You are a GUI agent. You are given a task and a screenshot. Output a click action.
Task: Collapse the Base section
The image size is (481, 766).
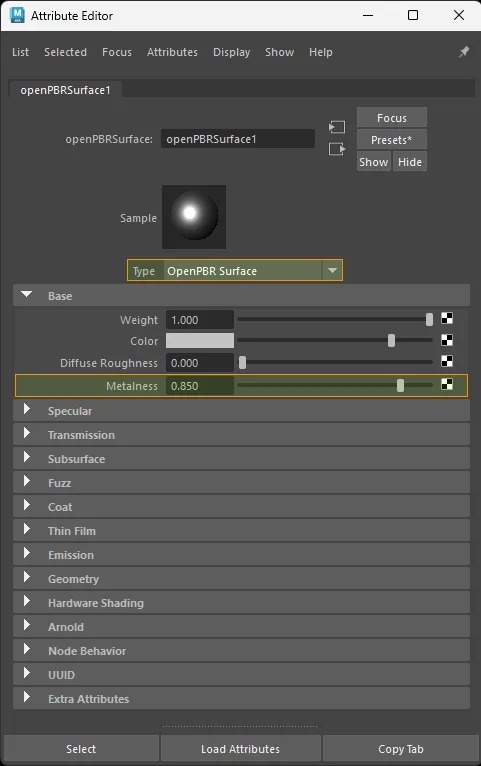click(x=26, y=295)
